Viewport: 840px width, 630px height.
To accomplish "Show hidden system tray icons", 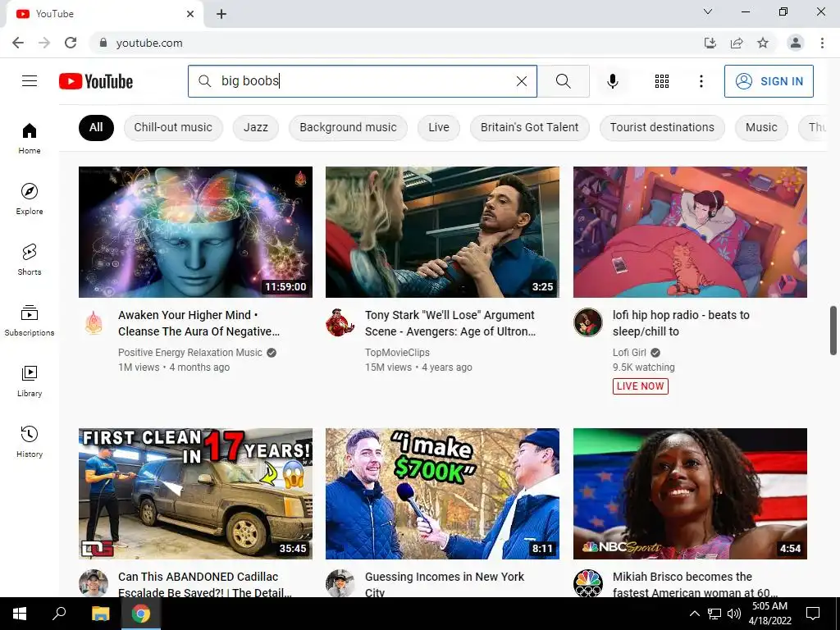I will pos(694,614).
